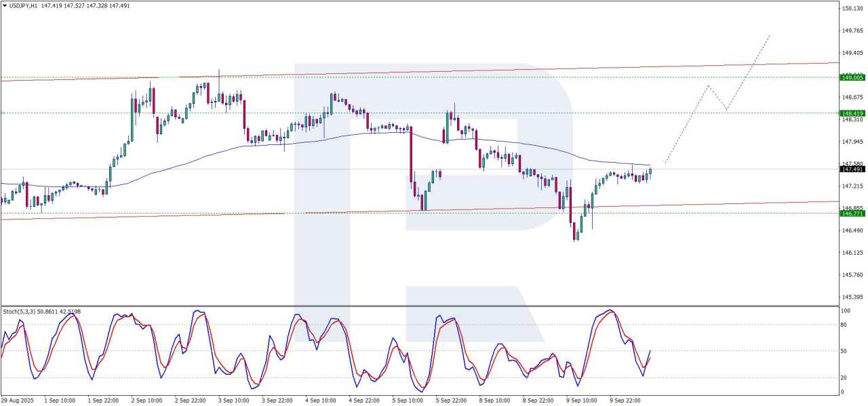This screenshot has width=868, height=406.
Task: Click the 145.395 price axis label
Action: pyautogui.click(x=852, y=297)
